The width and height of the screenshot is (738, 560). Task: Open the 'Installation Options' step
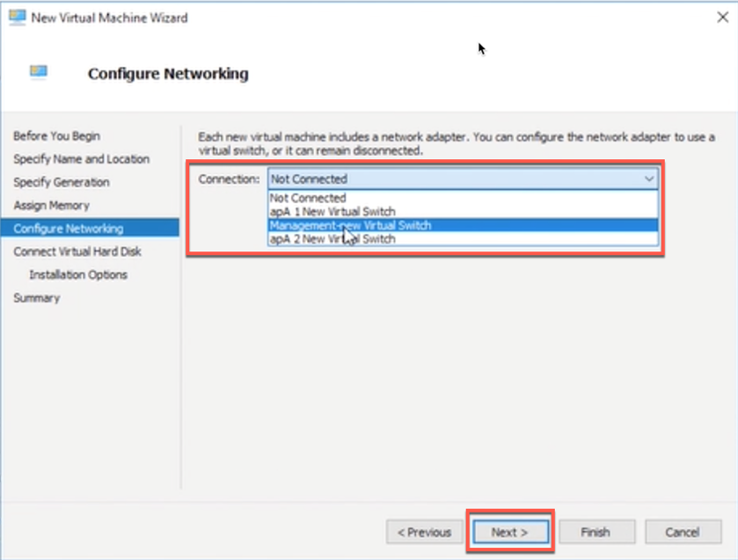78,274
